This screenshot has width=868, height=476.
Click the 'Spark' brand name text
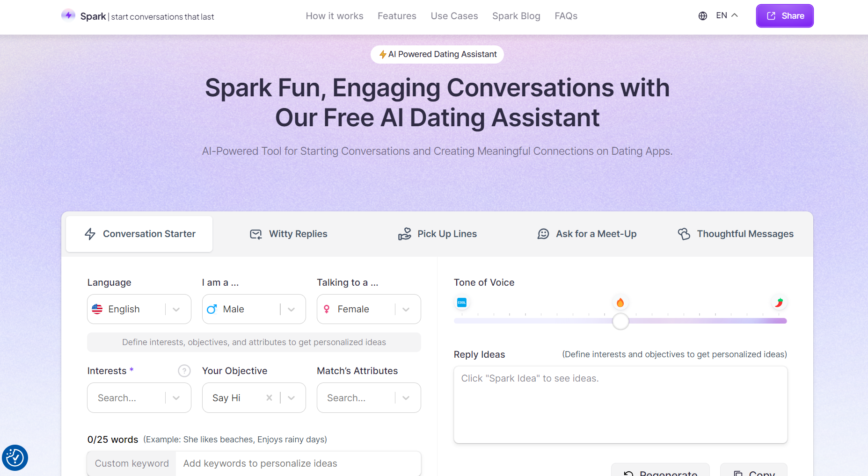pos(93,16)
